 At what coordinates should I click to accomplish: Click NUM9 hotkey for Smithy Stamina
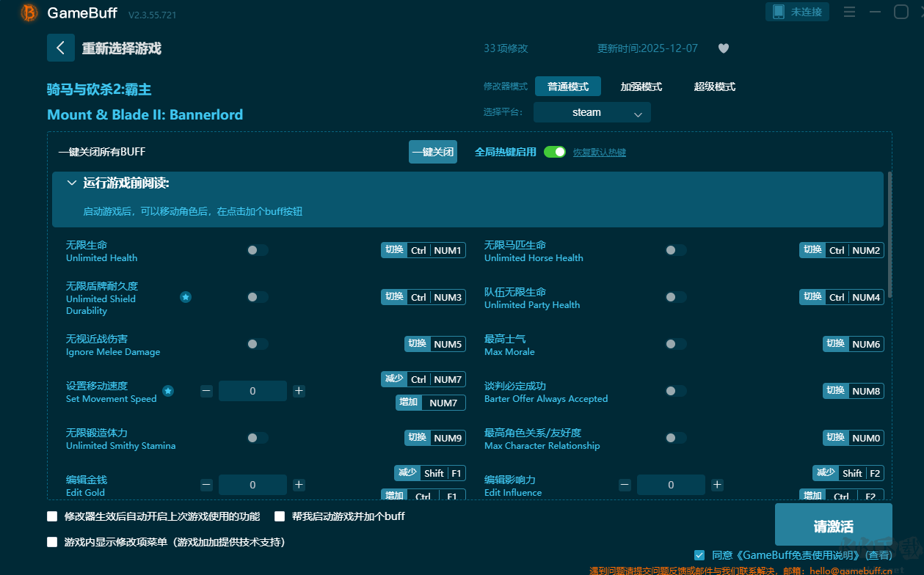pos(435,438)
